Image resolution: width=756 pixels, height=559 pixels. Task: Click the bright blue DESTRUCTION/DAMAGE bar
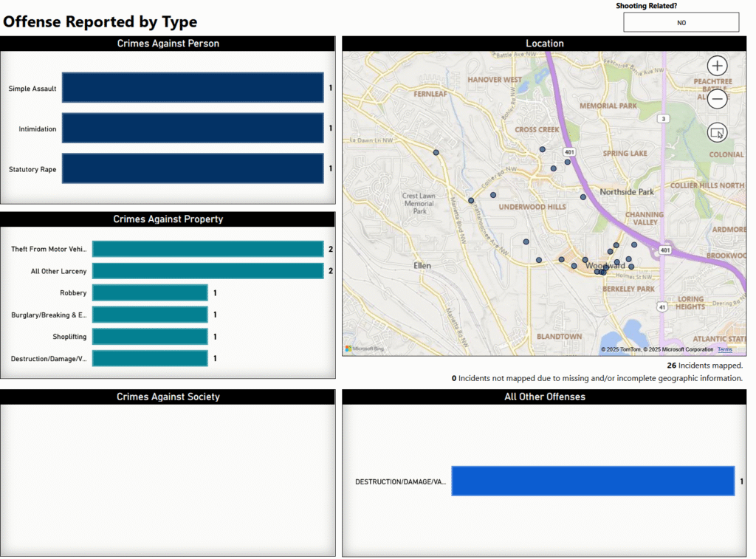click(x=593, y=481)
